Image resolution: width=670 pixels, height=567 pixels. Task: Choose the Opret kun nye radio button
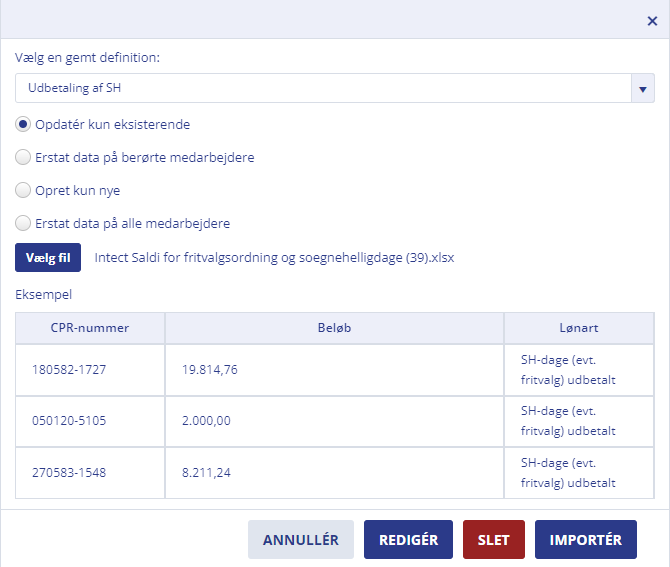point(23,190)
